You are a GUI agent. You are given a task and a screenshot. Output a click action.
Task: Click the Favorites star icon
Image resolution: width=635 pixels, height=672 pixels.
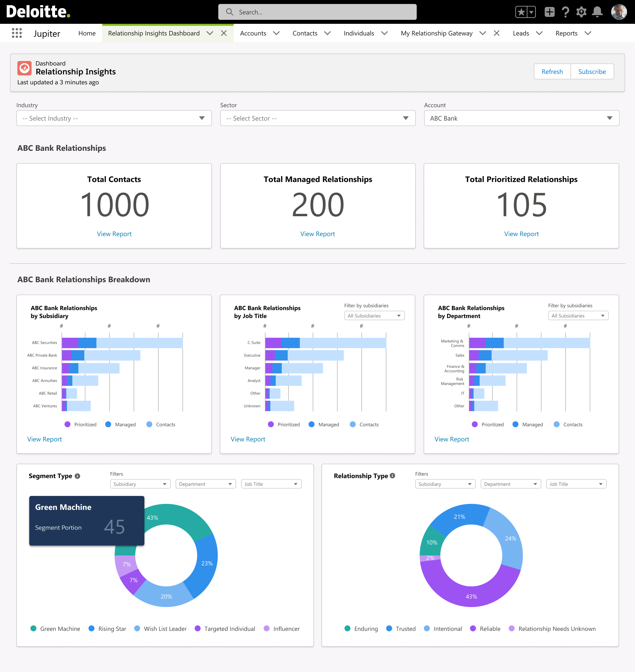(521, 12)
